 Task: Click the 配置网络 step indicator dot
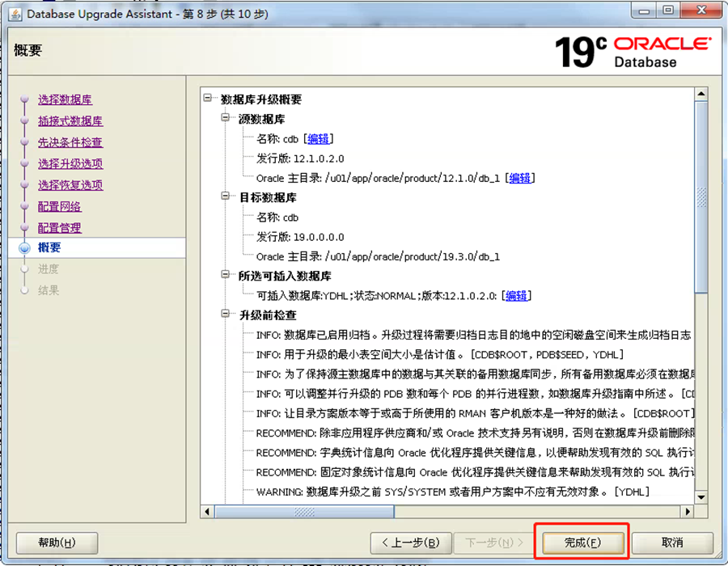pos(24,205)
